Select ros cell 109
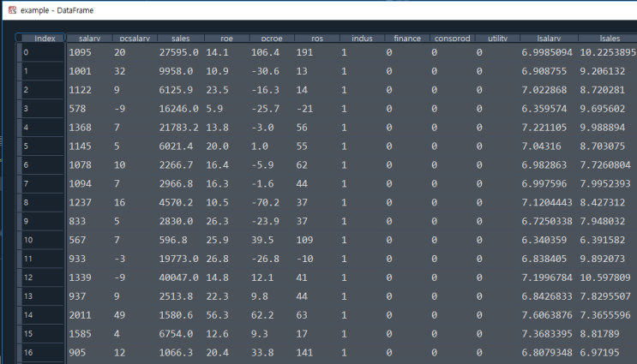Screen dimensions: 637x364 coord(304,240)
